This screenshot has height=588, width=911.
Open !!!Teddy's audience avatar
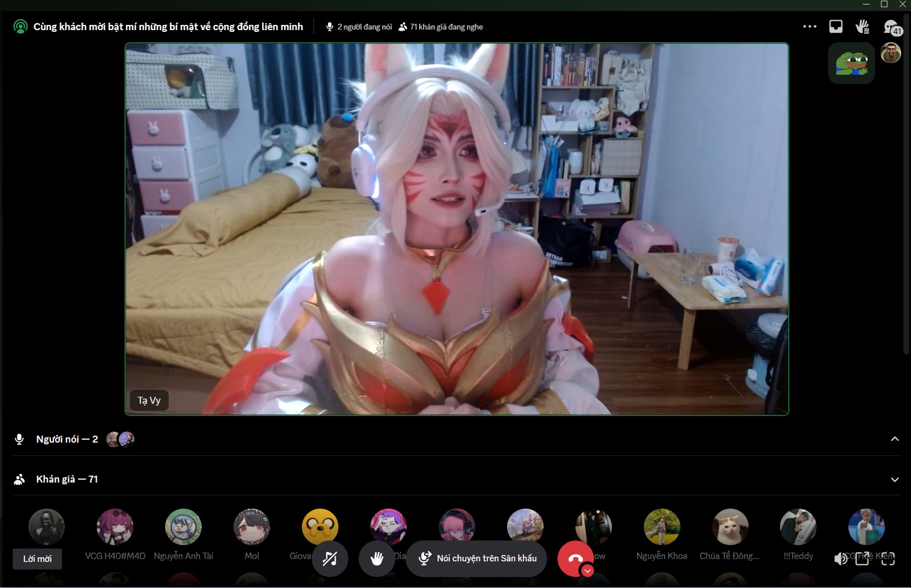pyautogui.click(x=798, y=527)
